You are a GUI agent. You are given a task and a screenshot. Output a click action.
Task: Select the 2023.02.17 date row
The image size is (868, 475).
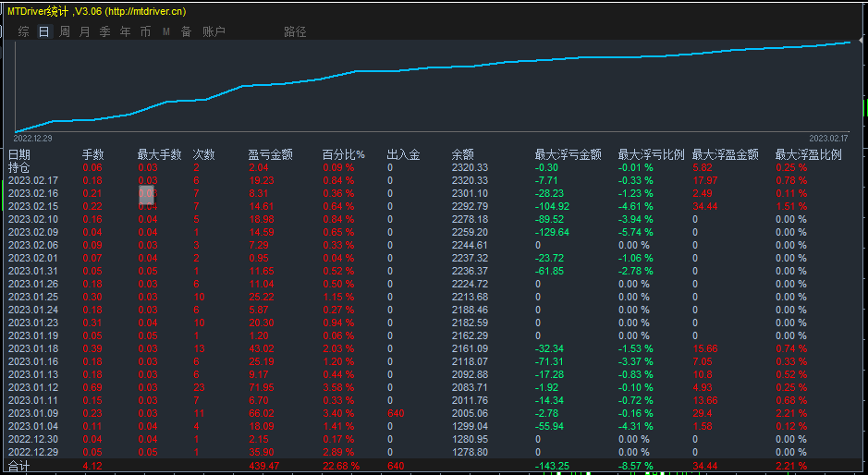33,180
